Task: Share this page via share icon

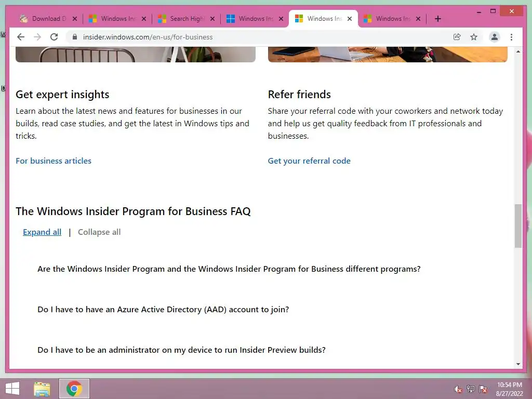Action: point(457,37)
